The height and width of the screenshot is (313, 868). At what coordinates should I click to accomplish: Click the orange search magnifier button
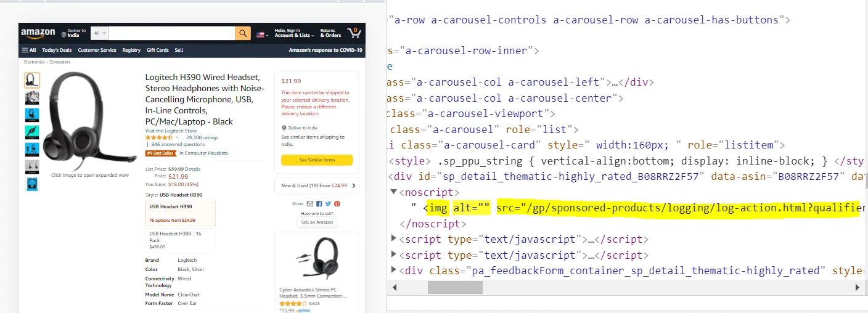(243, 33)
